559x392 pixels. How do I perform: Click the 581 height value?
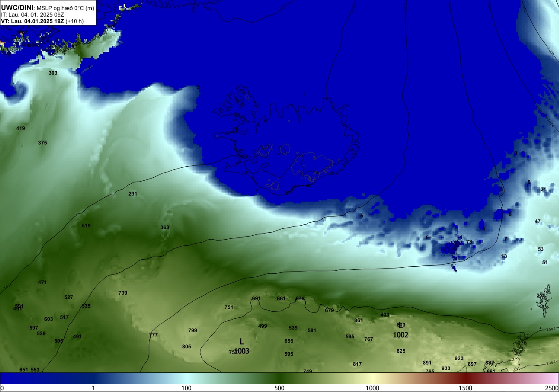(x=312, y=330)
